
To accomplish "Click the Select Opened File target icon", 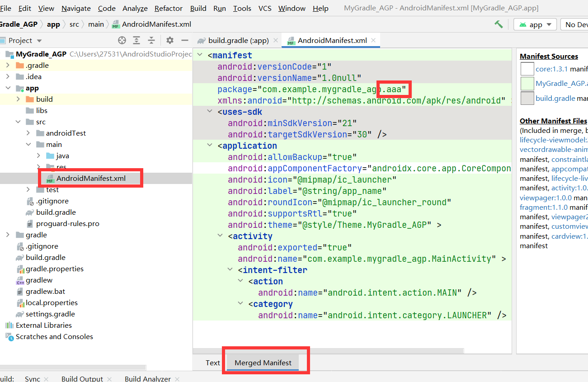I will coord(122,40).
